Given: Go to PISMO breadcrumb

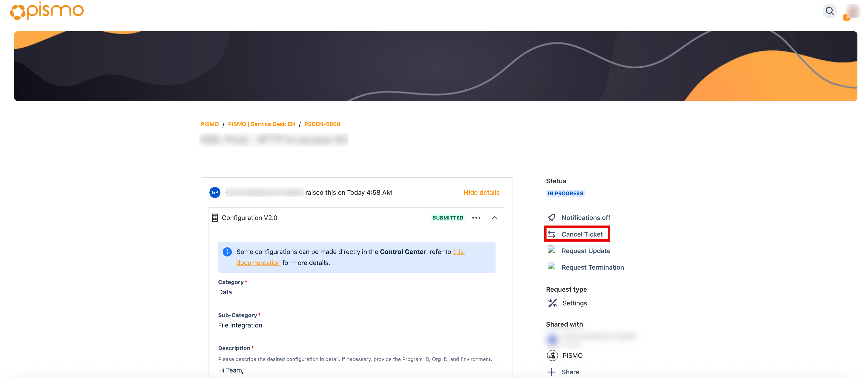Looking at the screenshot, I should tap(210, 124).
